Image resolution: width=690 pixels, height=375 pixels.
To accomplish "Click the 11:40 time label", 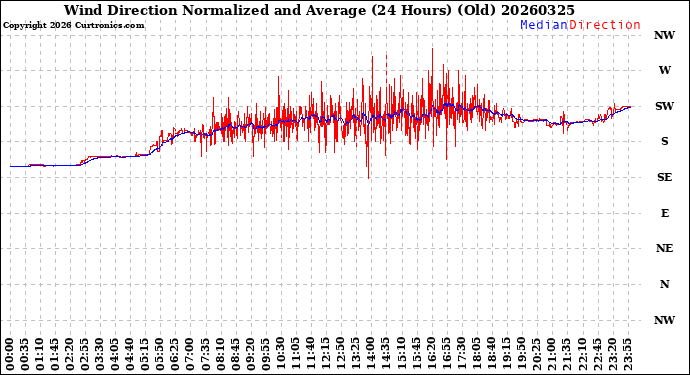I will 311,354.
